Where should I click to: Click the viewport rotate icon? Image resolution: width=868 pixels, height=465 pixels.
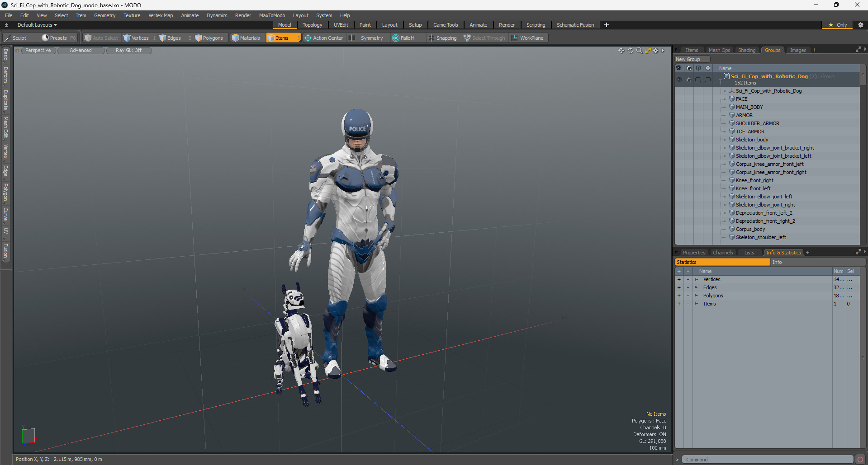[630, 51]
